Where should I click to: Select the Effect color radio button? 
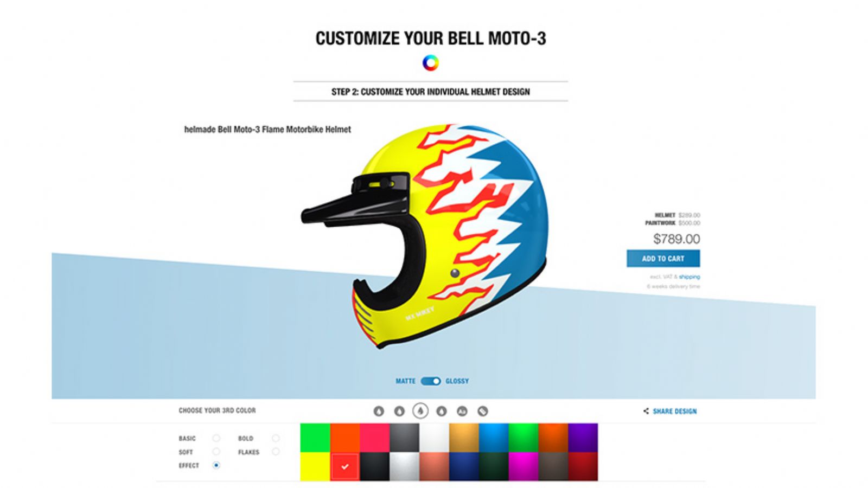pyautogui.click(x=216, y=465)
